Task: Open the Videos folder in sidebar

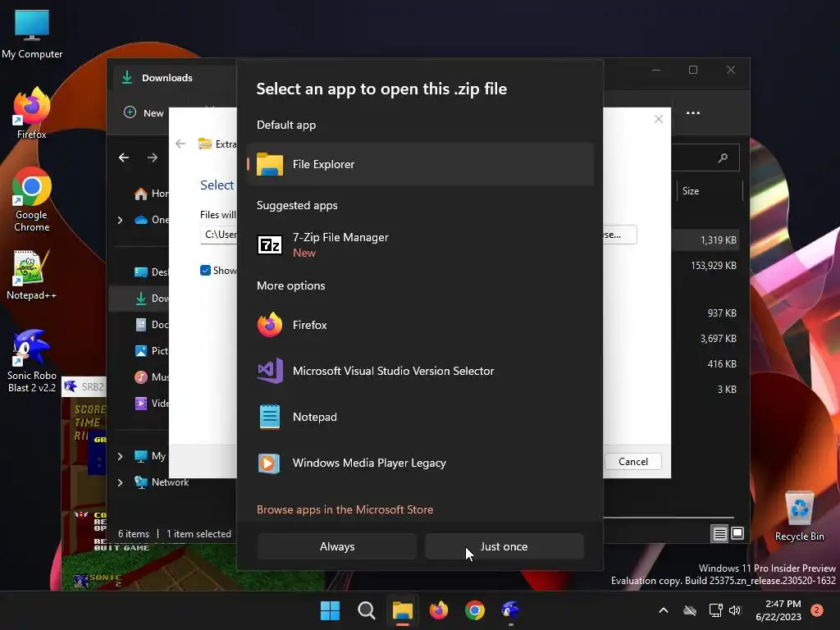Action: [151, 404]
